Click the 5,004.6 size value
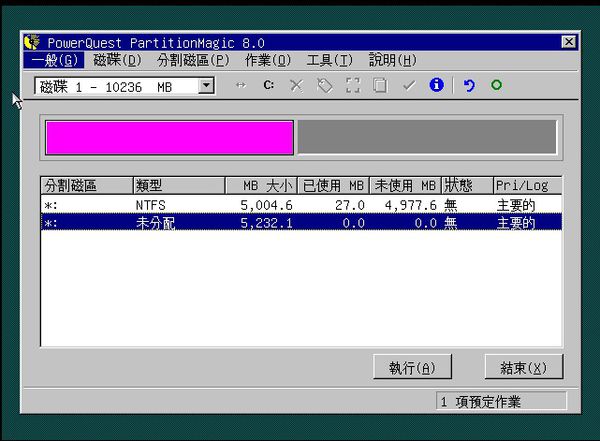600x441 pixels. [266, 206]
